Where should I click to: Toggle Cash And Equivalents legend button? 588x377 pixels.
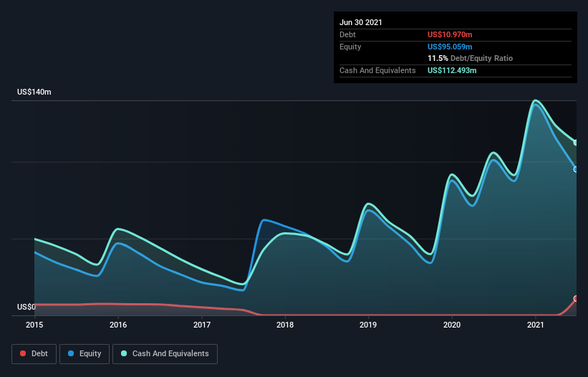165,354
